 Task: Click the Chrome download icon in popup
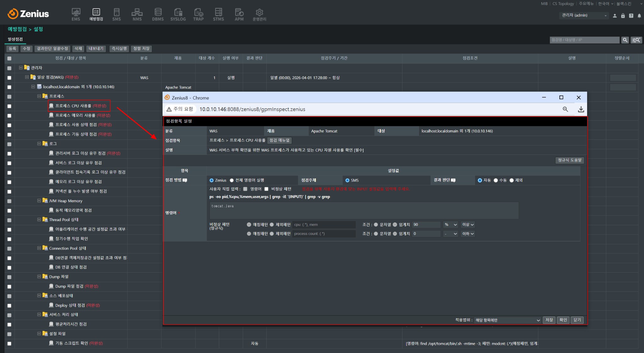581,109
